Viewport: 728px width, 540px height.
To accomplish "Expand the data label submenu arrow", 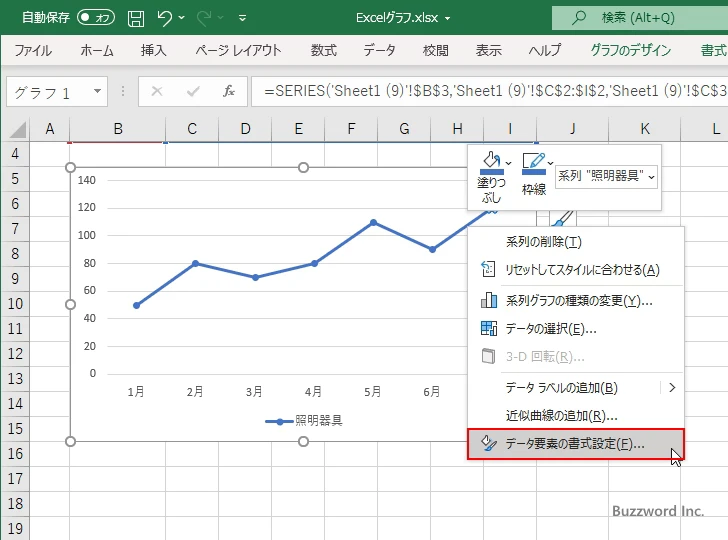I will click(672, 387).
